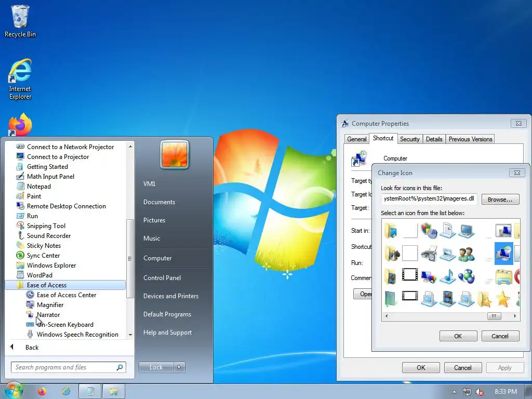Switch to the General tab

(356, 139)
